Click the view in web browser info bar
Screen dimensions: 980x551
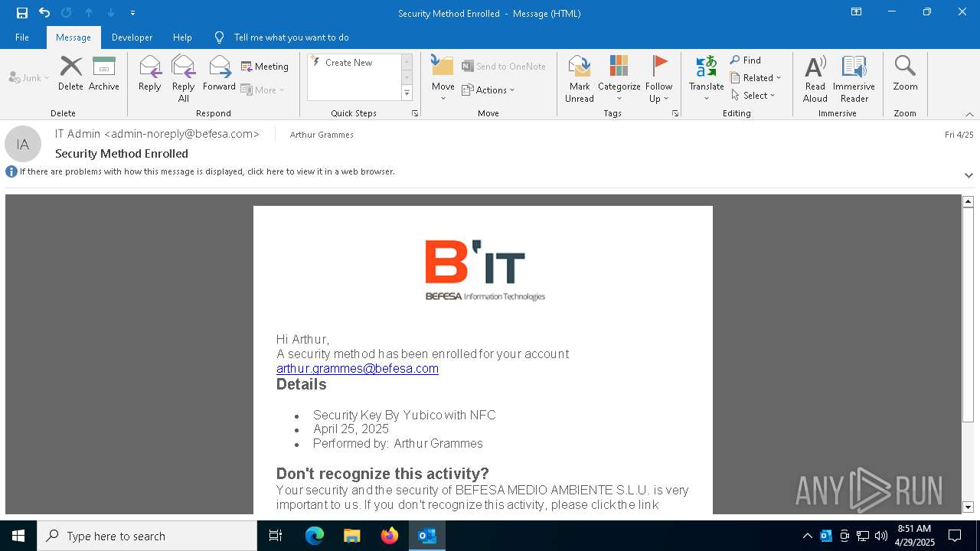(207, 171)
